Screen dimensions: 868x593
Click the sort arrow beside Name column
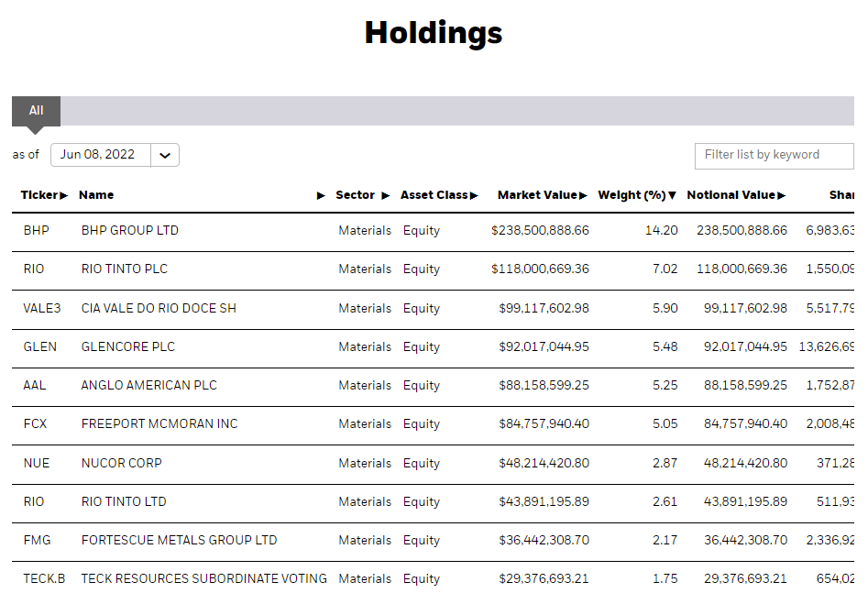[322, 195]
